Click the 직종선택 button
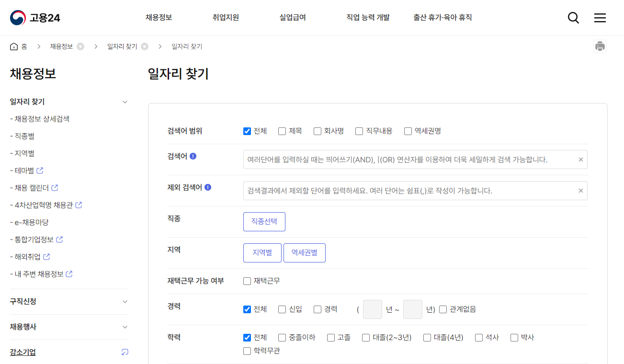Viewport: 624px width, 364px height. [264, 222]
